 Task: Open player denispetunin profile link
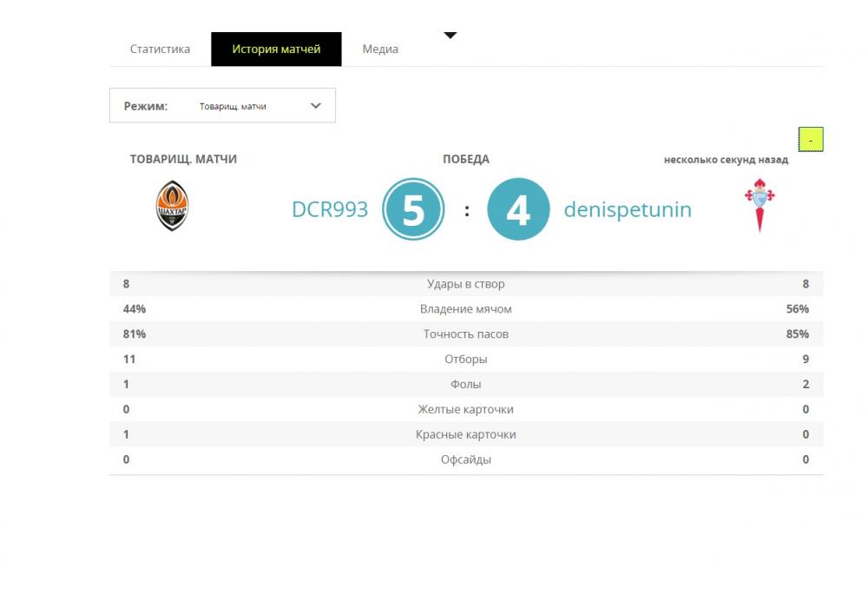point(628,209)
